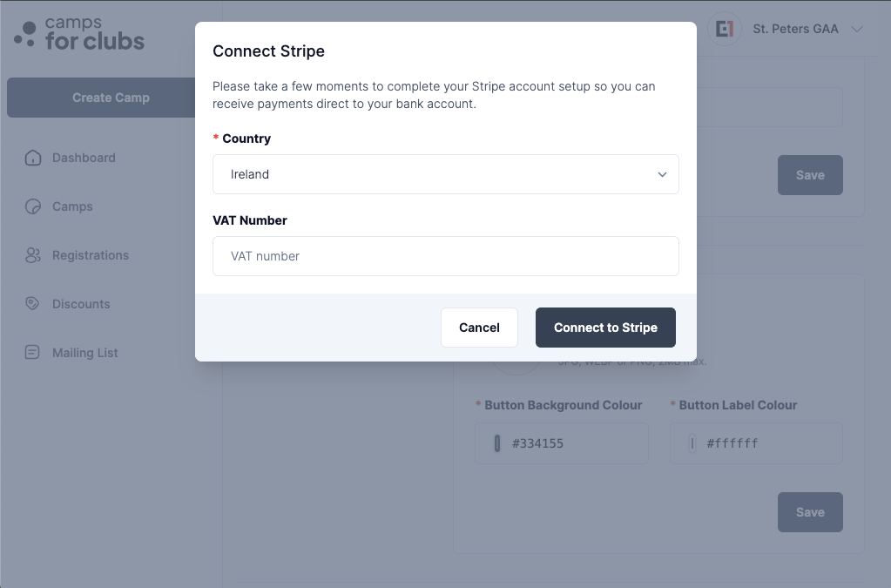
Task: Click the Dashboard home icon
Action: pos(33,158)
